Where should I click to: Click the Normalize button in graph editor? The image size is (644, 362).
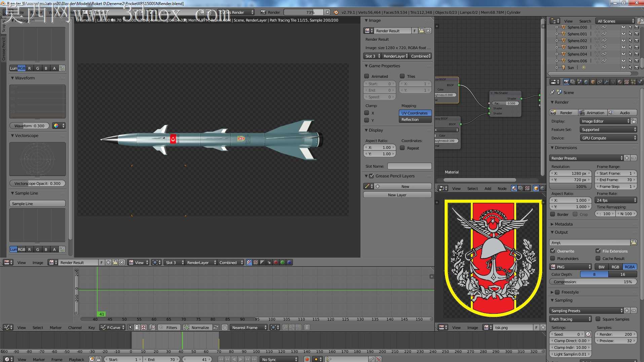coord(197,328)
